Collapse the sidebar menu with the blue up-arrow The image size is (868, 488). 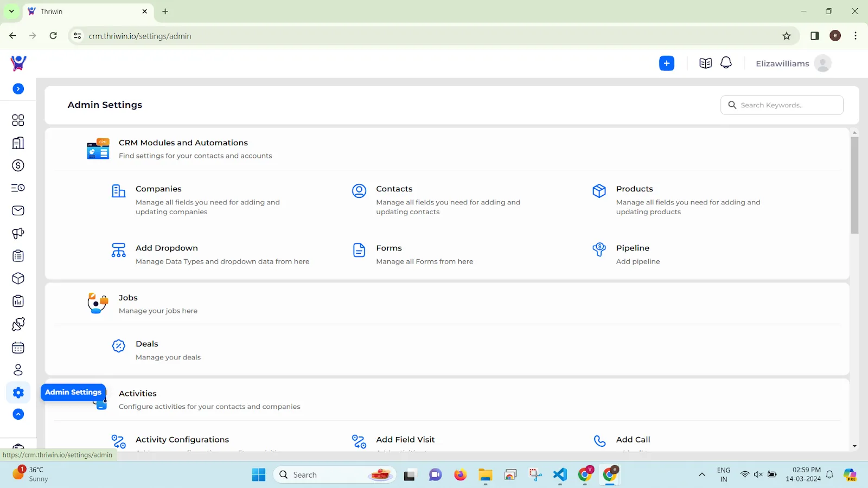pyautogui.click(x=18, y=414)
